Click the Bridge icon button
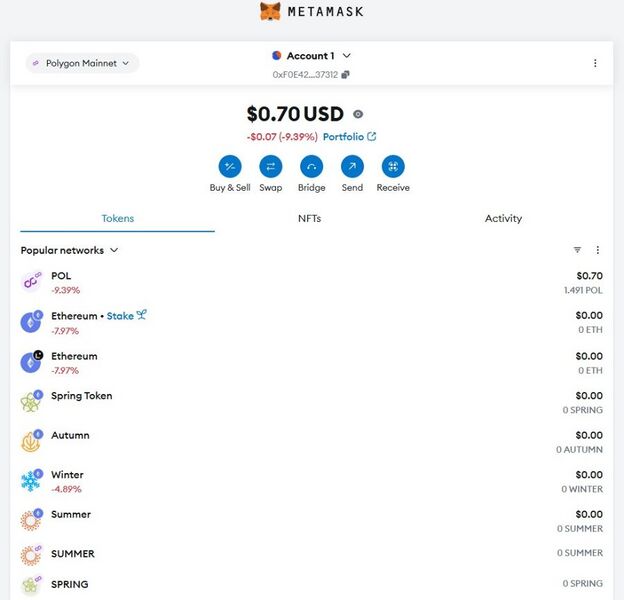The width and height of the screenshot is (624, 600). (x=312, y=166)
